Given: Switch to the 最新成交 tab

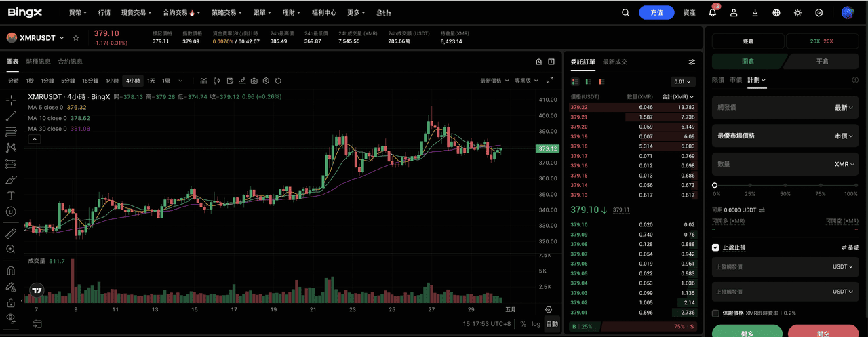Looking at the screenshot, I should 615,62.
